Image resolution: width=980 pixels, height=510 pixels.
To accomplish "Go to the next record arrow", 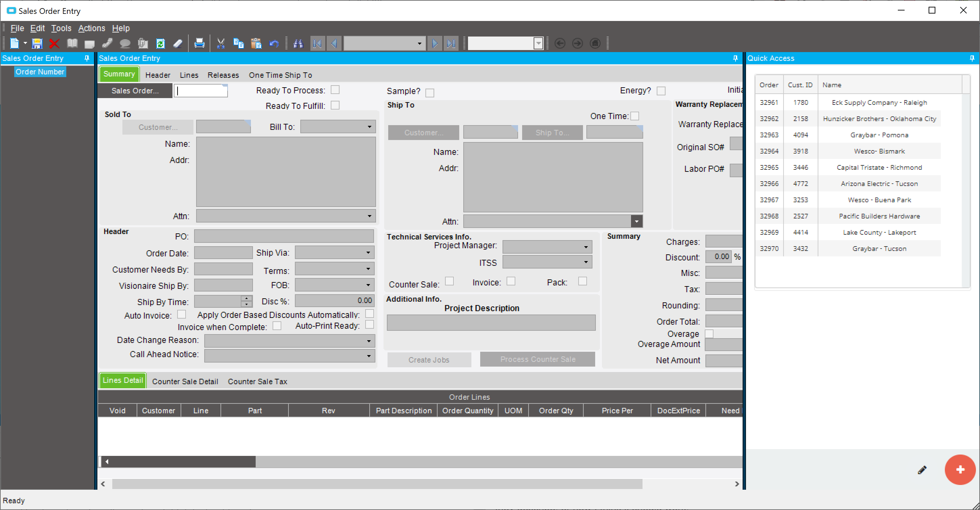I will (x=435, y=43).
